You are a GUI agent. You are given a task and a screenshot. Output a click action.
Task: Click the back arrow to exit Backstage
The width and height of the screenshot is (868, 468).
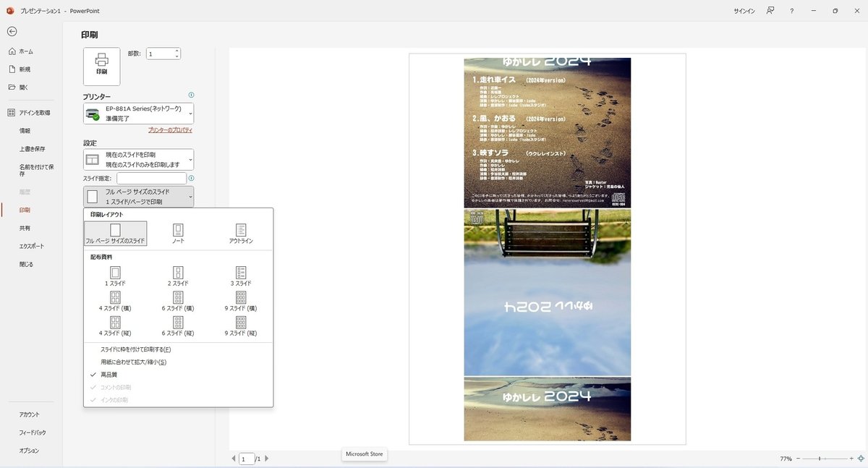point(12,31)
